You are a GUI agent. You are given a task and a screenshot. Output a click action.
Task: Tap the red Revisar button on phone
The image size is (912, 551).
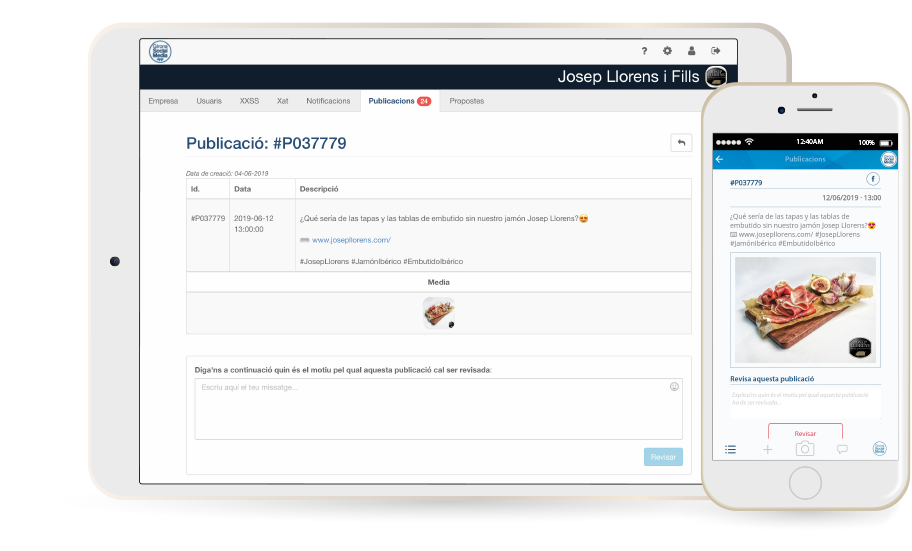click(805, 431)
